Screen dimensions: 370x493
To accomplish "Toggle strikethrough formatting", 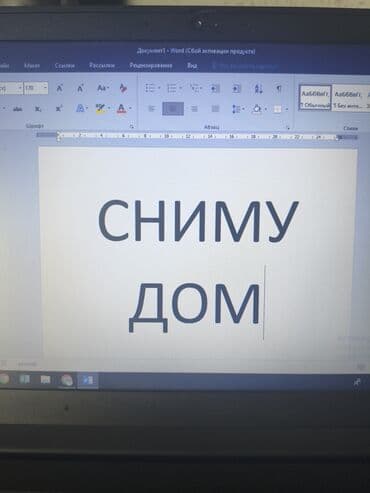I will click(x=18, y=109).
